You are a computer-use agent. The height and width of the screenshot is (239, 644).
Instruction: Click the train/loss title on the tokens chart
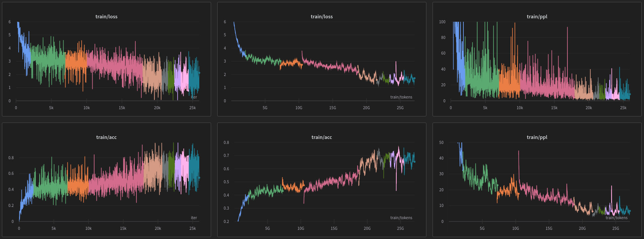(x=322, y=16)
